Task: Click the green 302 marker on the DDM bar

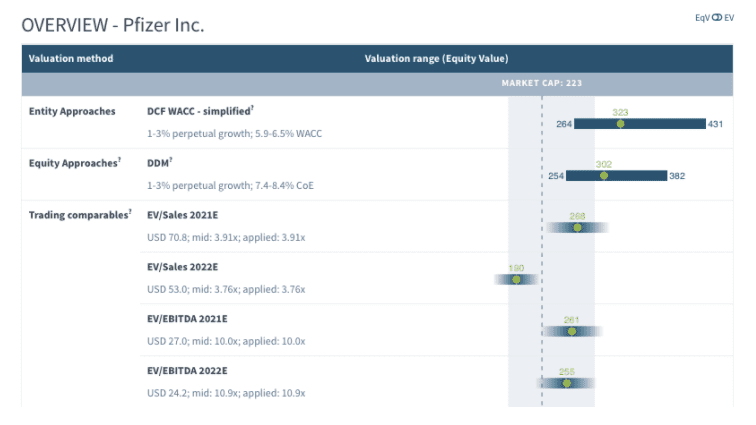Action: point(604,176)
